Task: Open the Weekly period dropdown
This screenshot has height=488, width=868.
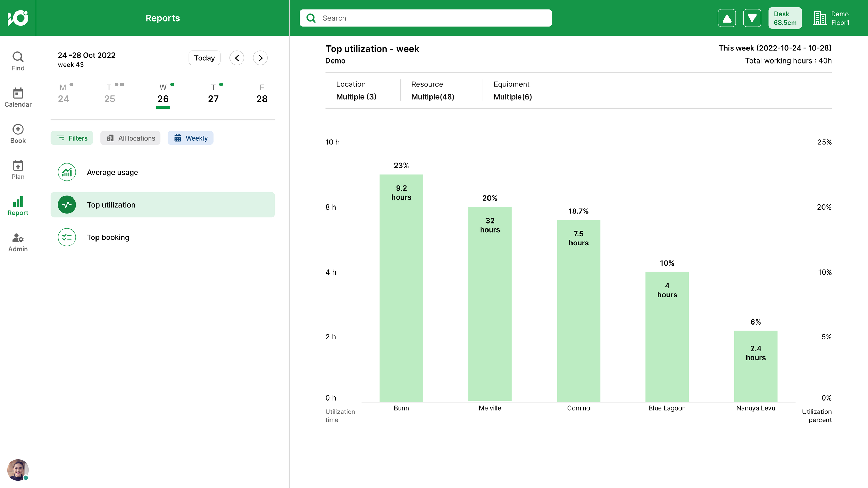Action: (x=190, y=138)
